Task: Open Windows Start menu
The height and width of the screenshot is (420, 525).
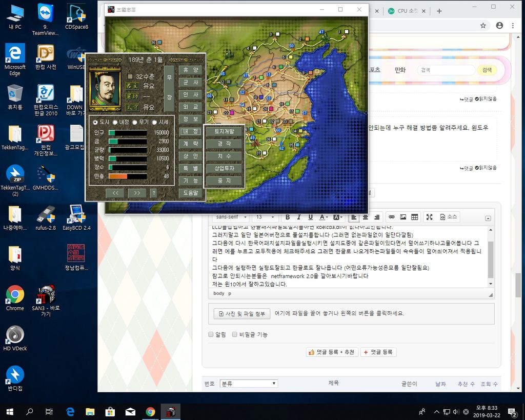Action: point(10,412)
